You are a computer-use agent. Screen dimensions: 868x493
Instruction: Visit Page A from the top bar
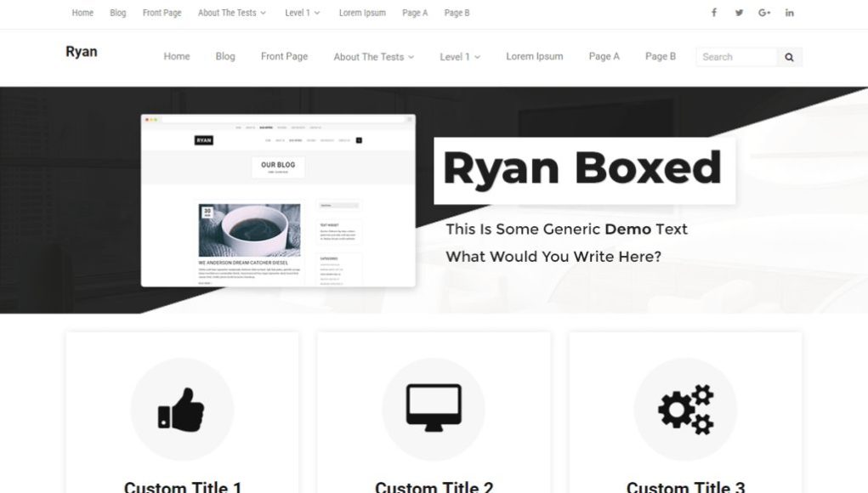click(415, 13)
